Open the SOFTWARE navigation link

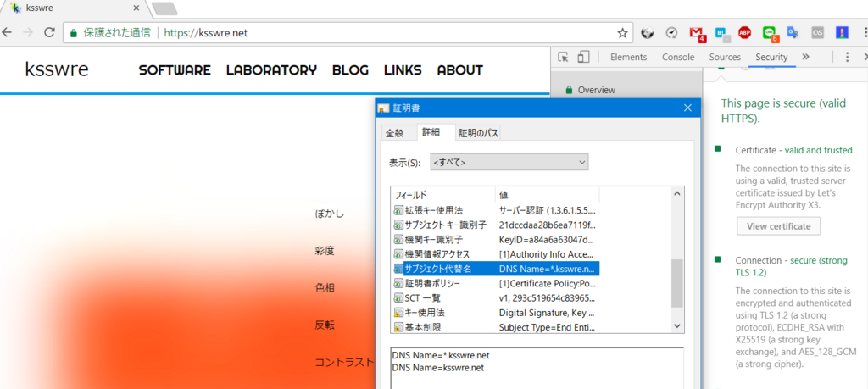click(175, 70)
